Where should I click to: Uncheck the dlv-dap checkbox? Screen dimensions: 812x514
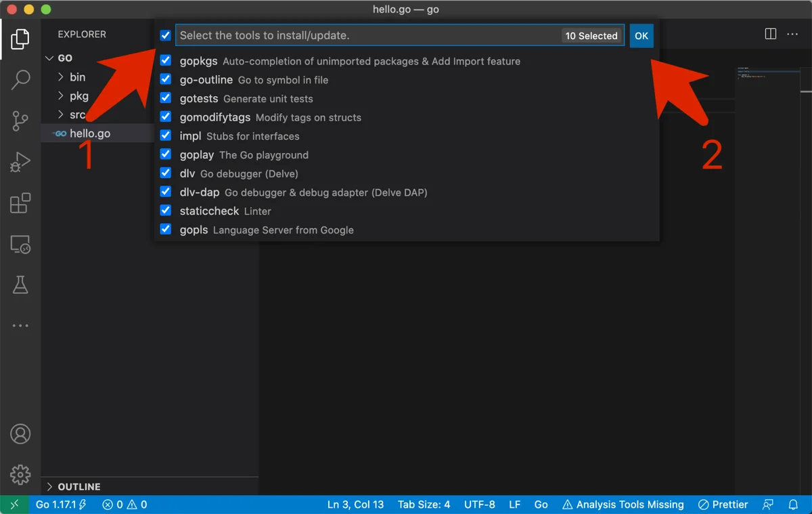pos(166,192)
